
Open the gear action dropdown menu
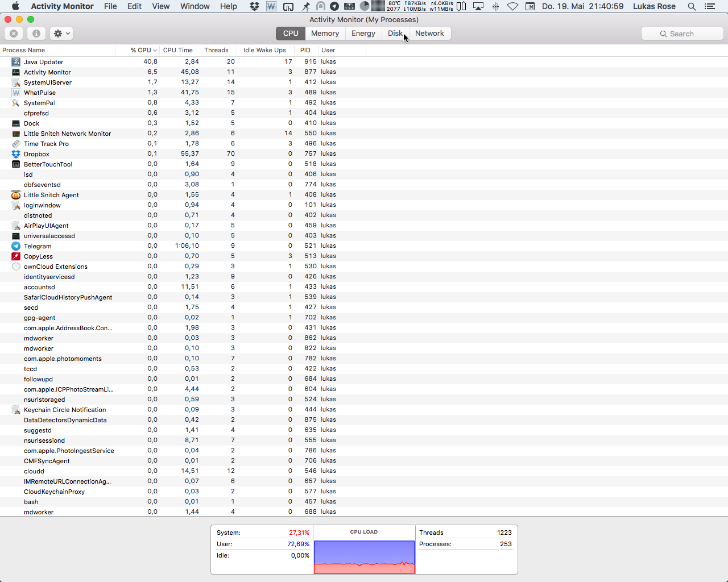pos(61,34)
